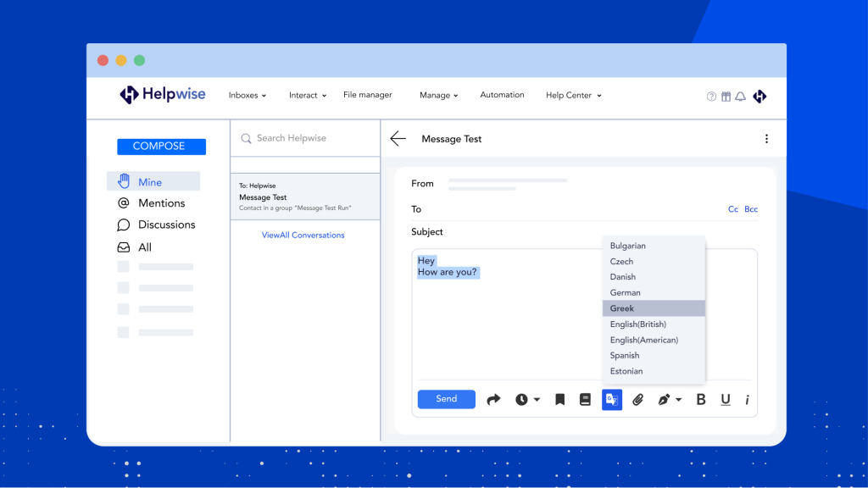Toggle underline formatting
Viewport: 868px width, 488px height.
click(726, 400)
